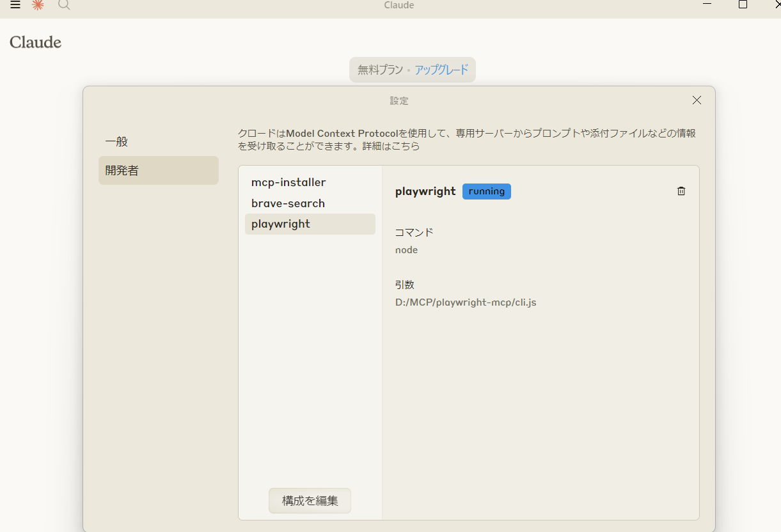The width and height of the screenshot is (781, 532).
Task: Maximize the Claude window
Action: click(743, 4)
